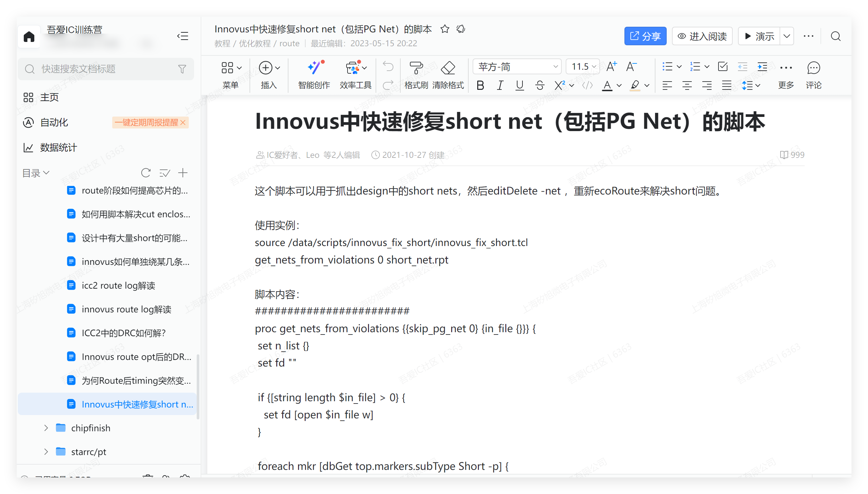Click the 进入阅读 reading mode button
The image size is (868, 494).
coord(702,36)
